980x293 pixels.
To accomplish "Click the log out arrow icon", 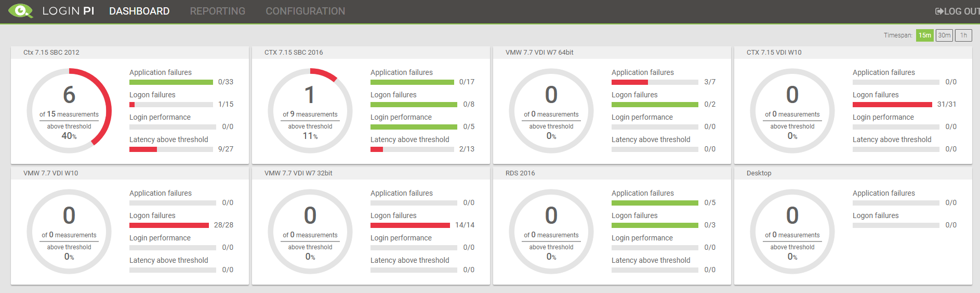I will pyautogui.click(x=939, y=11).
